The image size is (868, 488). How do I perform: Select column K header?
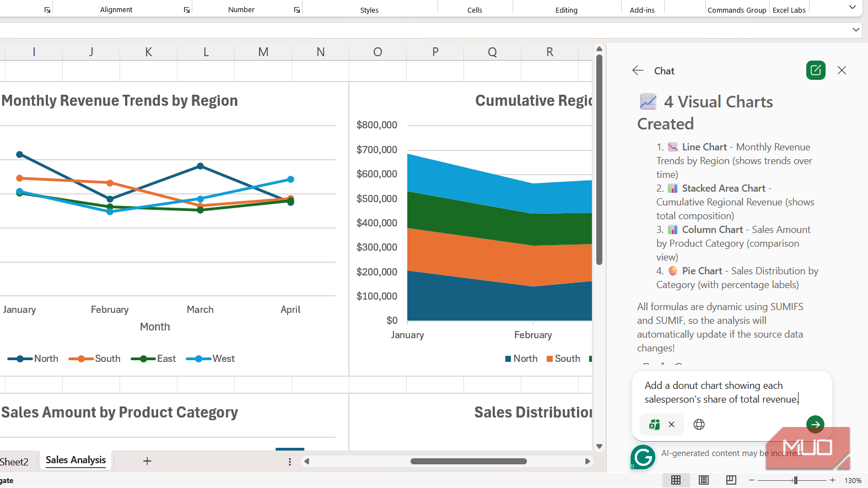149,52
